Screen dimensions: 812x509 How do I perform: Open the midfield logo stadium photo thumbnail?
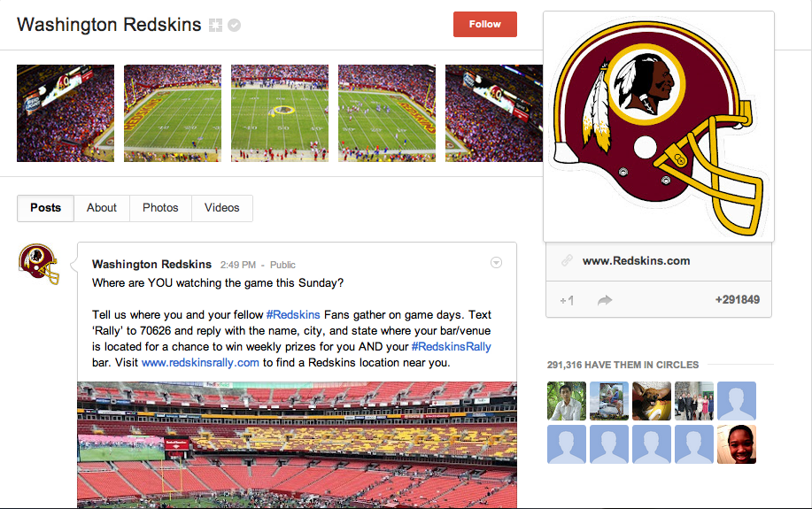point(280,113)
